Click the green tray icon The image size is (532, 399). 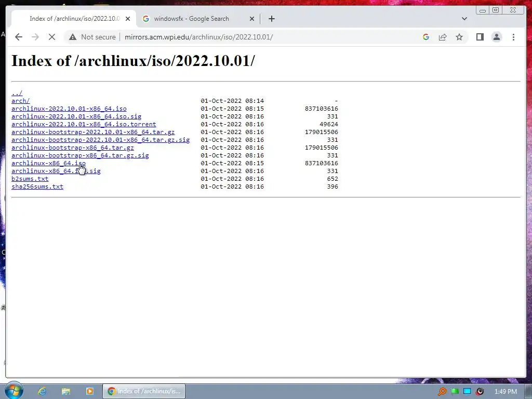(x=455, y=392)
